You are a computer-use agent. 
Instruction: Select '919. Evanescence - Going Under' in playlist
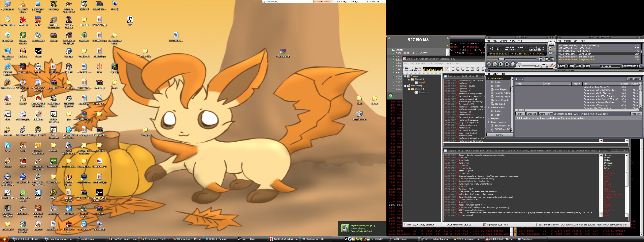pos(599,54)
